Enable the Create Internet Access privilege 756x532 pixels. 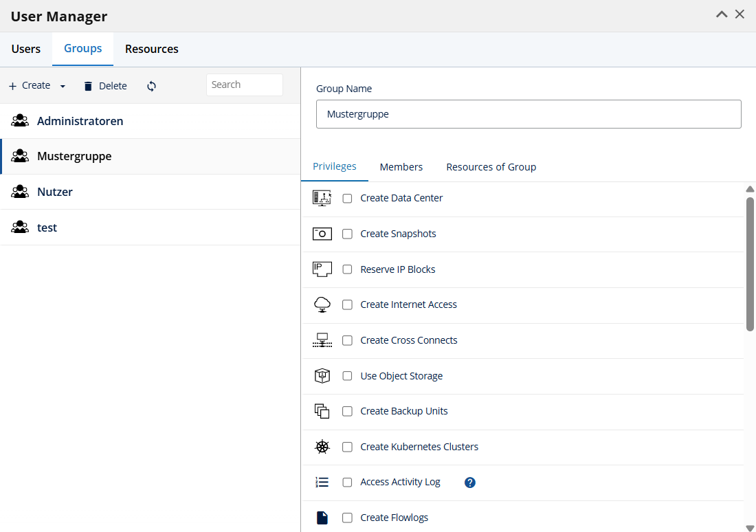[347, 304]
